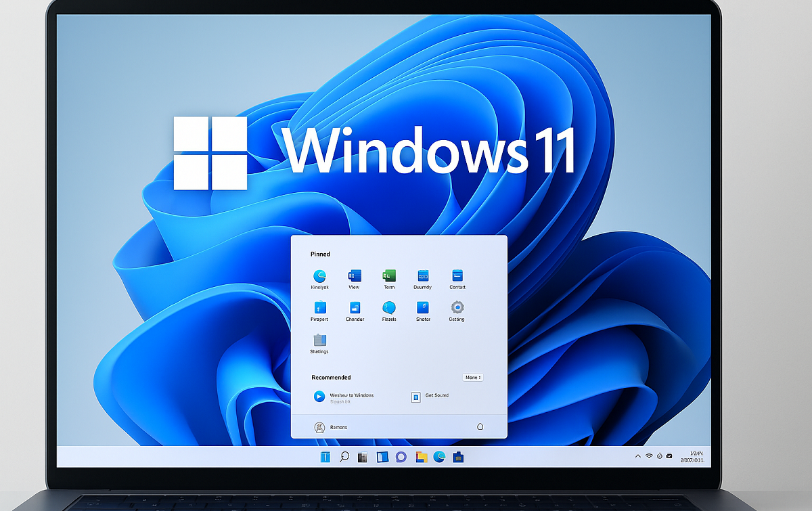The height and width of the screenshot is (511, 812).
Task: Open recommended item Weshew to Windows
Action: coord(319,397)
